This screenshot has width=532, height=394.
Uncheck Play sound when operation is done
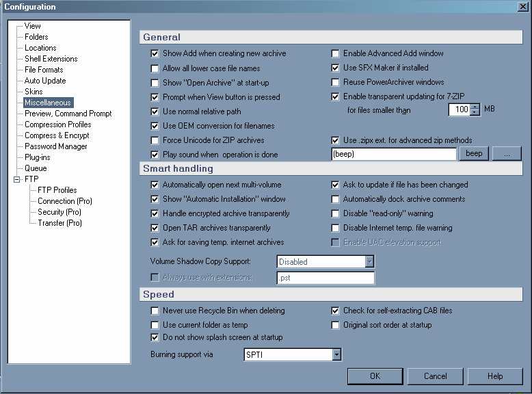click(155, 155)
